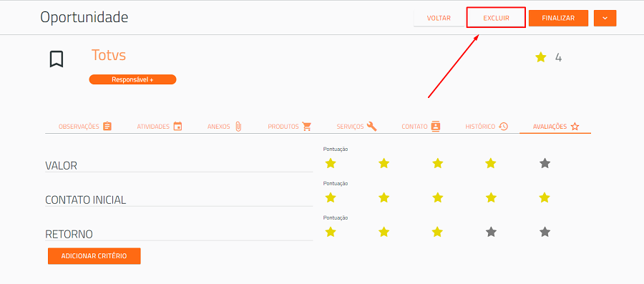The height and width of the screenshot is (284, 644).
Task: Select the Serviços tab
Action: pos(356,127)
